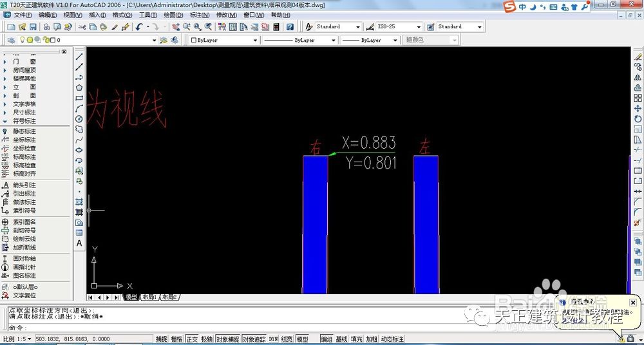644x345 pixels.
Task: Toggle 动态标注 in status bar
Action: 392,339
